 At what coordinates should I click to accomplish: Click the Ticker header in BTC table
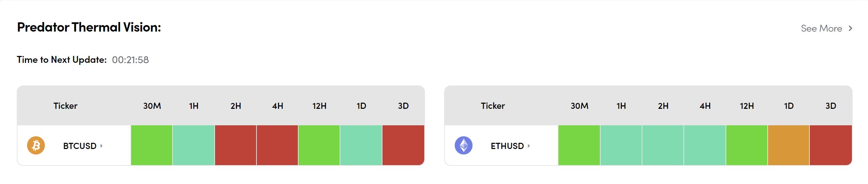tap(65, 106)
